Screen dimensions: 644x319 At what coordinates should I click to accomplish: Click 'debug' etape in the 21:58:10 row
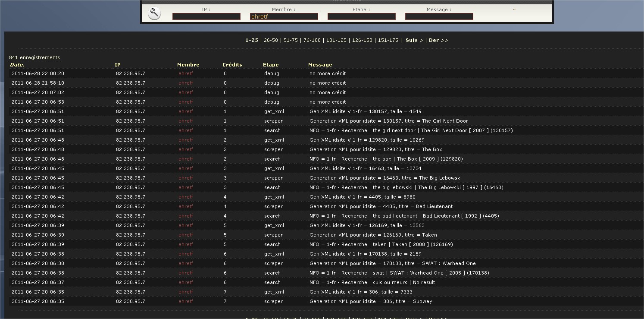click(x=272, y=83)
